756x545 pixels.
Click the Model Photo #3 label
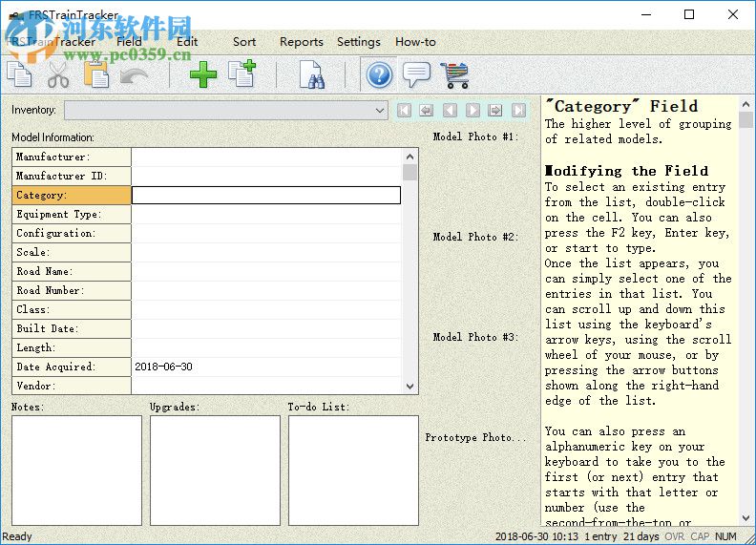(x=475, y=337)
